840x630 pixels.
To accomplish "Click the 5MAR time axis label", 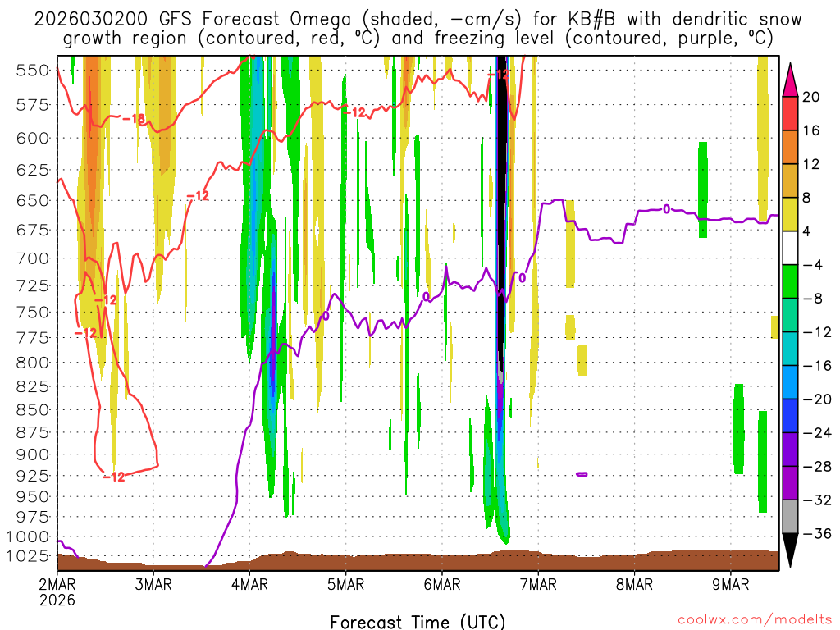I will 345,584.
